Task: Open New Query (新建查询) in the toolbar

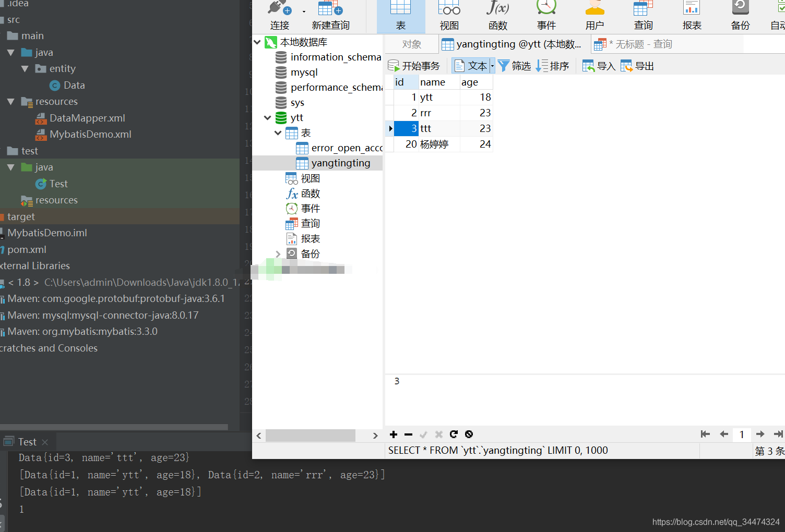Action: (330, 15)
